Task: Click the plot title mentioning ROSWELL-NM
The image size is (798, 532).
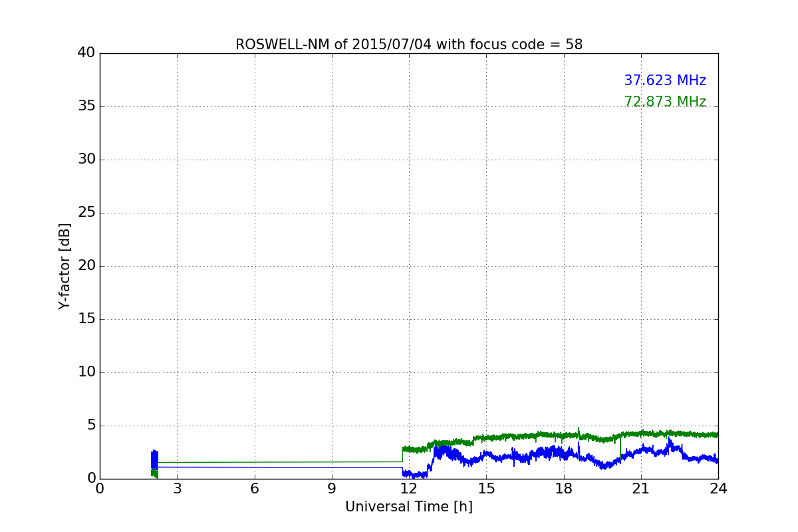Action: coord(409,45)
